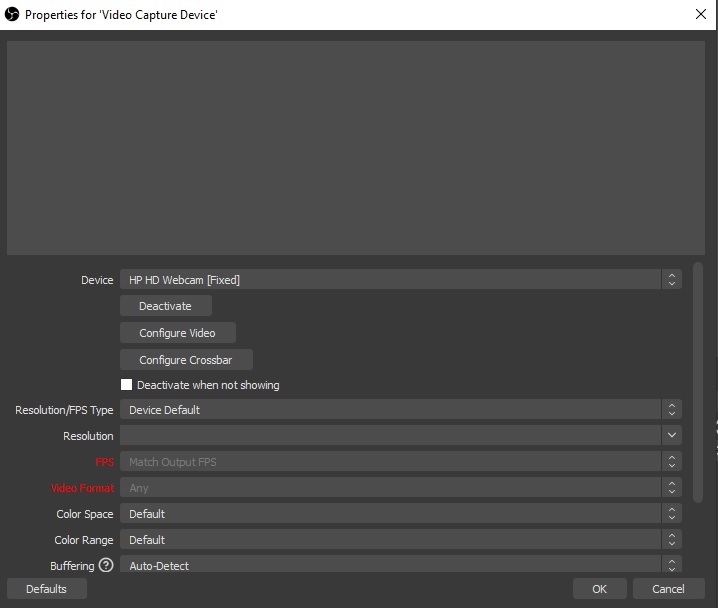Viewport: 718px width, 608px height.
Task: Click the Resolution/FPS Type label
Action: 64,410
